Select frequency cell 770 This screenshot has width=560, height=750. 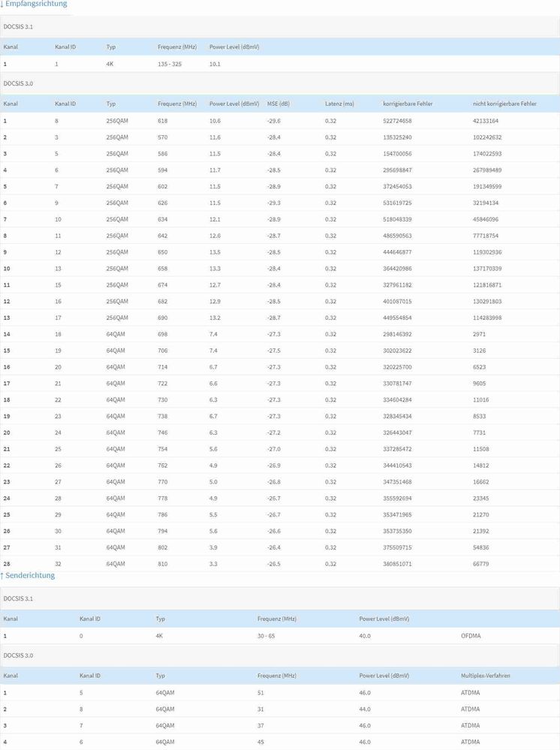[x=163, y=482]
